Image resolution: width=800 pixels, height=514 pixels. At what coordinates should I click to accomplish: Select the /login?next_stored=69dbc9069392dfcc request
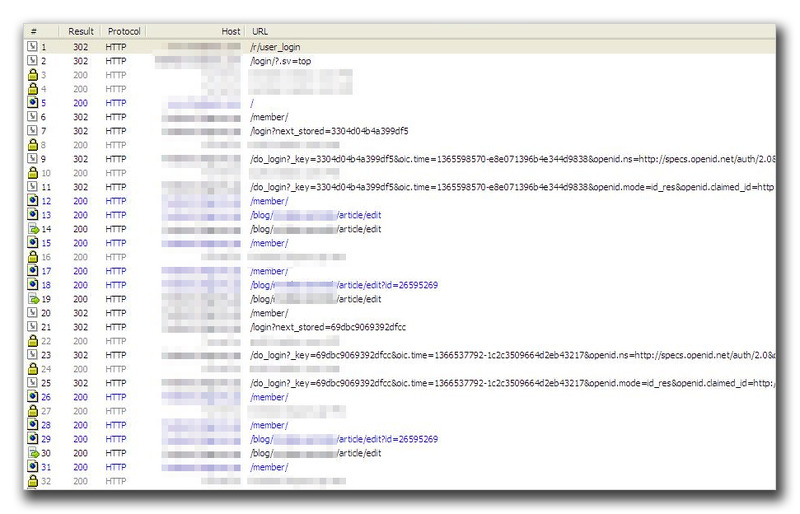[x=328, y=327]
